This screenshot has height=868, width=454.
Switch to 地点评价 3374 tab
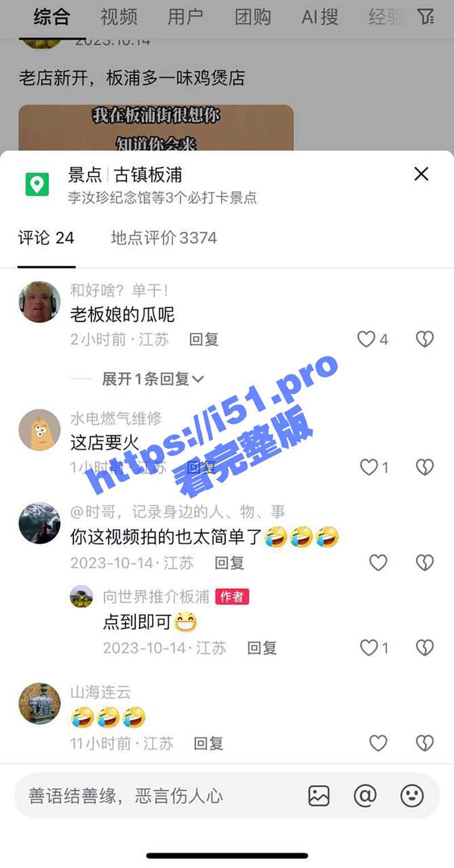tap(164, 238)
